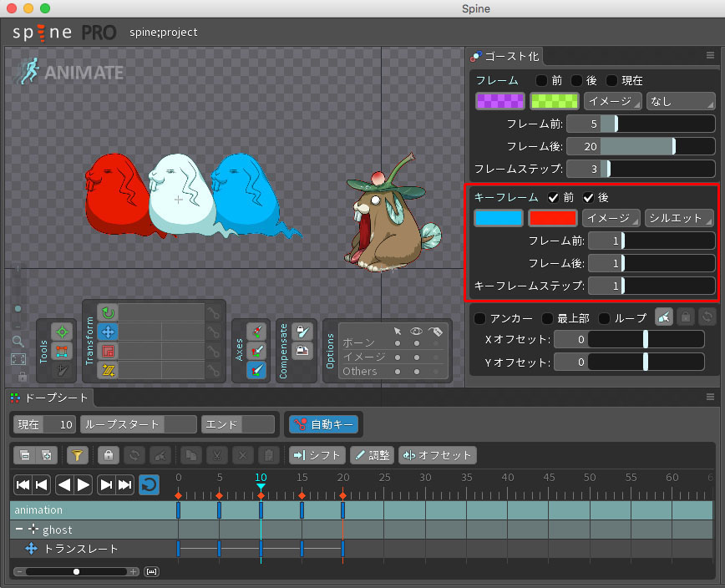Viewport: 725px width, 588px height.
Task: Open イメージ dropdown in キーフレーム section
Action: point(611,218)
